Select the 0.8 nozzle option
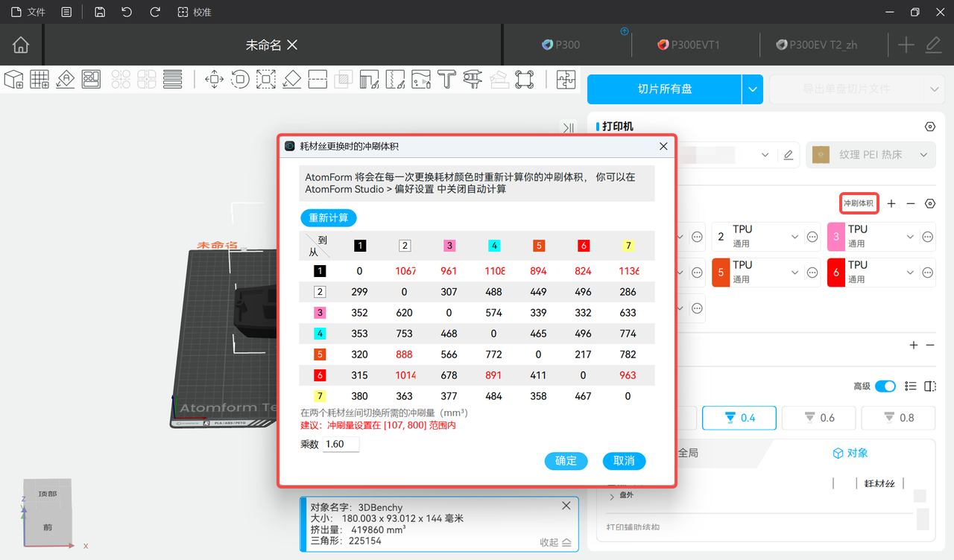Image resolution: width=954 pixels, height=560 pixels. point(898,418)
